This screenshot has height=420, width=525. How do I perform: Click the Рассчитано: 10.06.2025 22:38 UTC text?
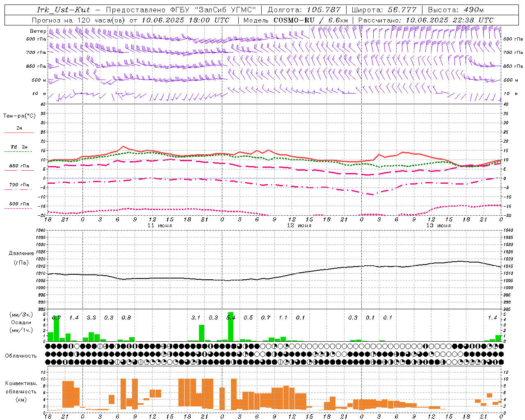pyautogui.click(x=426, y=20)
